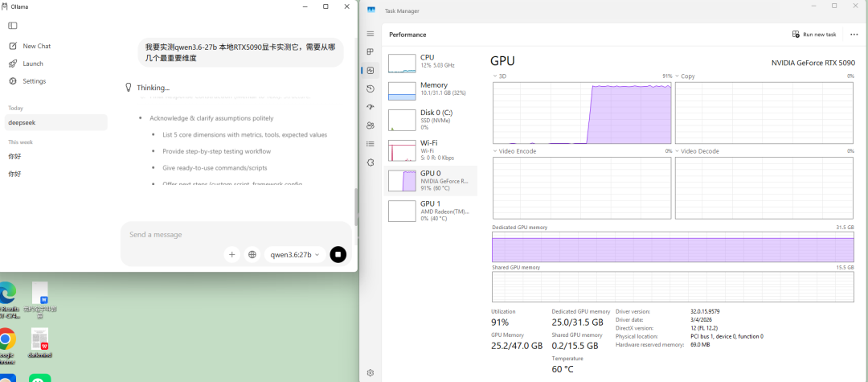Open Task Manager settings gear icon
This screenshot has width=868, height=382.
pyautogui.click(x=371, y=372)
